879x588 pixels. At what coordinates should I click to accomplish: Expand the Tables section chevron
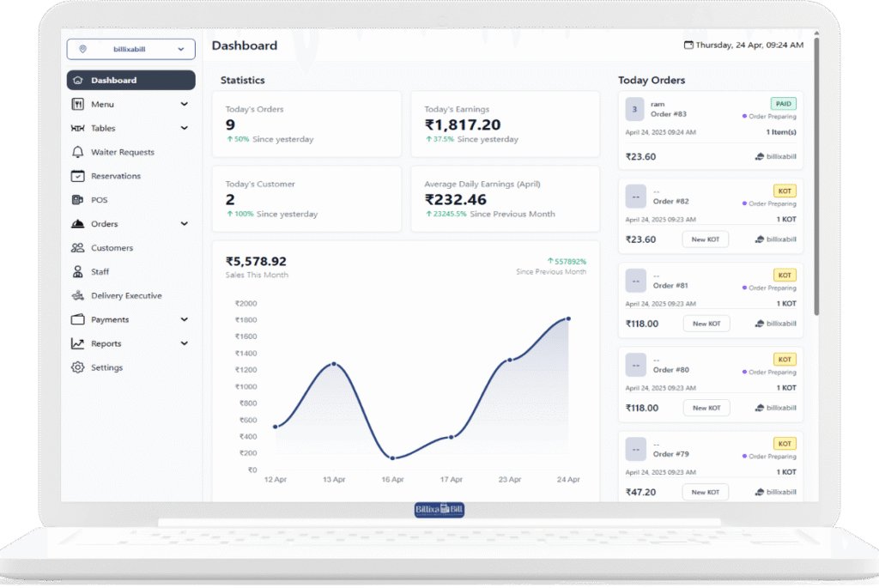(183, 128)
